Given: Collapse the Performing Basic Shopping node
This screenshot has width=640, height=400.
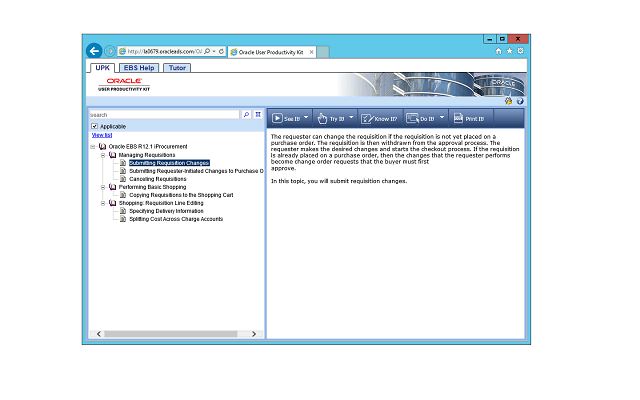Looking at the screenshot, I should pos(102,187).
